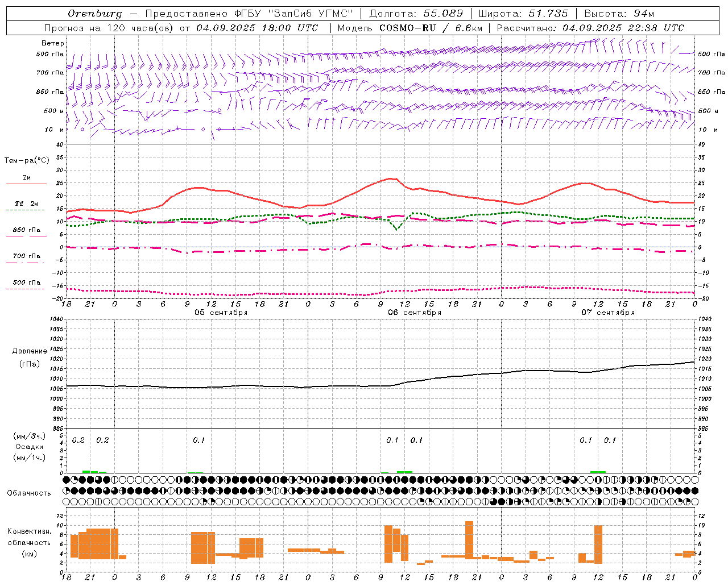
Task: Click "700 гПа" legend entry under Тем-ра
Action: tap(27, 256)
